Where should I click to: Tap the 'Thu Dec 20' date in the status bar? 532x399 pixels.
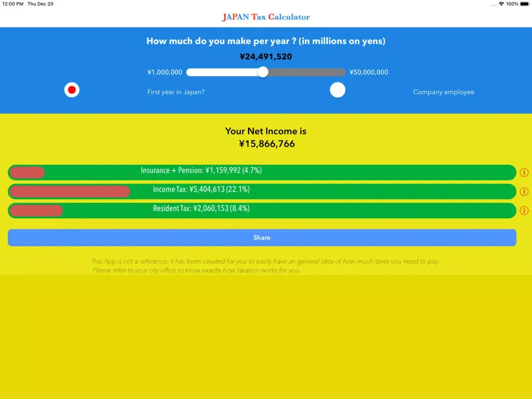tap(40, 4)
